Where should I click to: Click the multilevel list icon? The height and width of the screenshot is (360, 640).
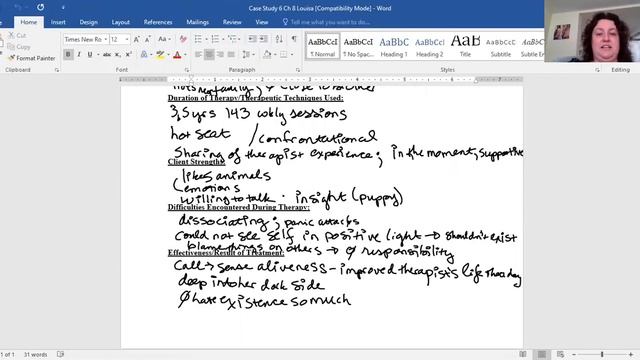(232, 39)
